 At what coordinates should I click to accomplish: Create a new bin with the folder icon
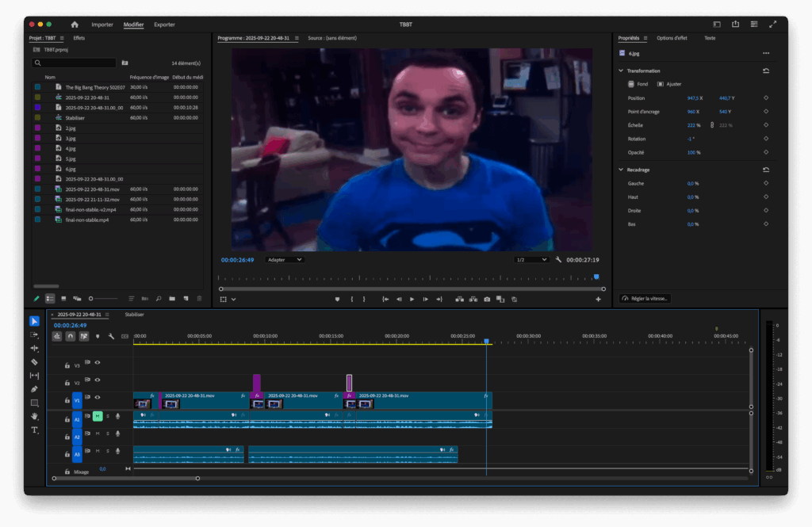(171, 298)
